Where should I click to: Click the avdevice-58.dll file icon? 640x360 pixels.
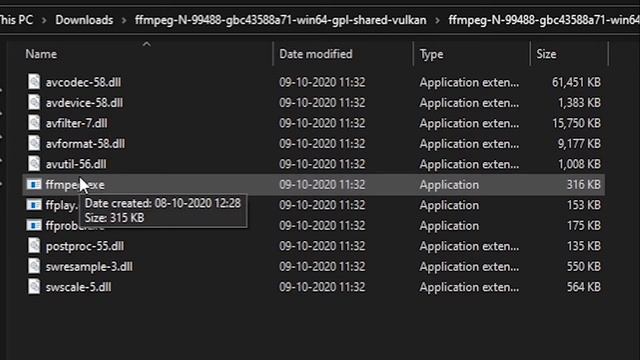coord(34,102)
